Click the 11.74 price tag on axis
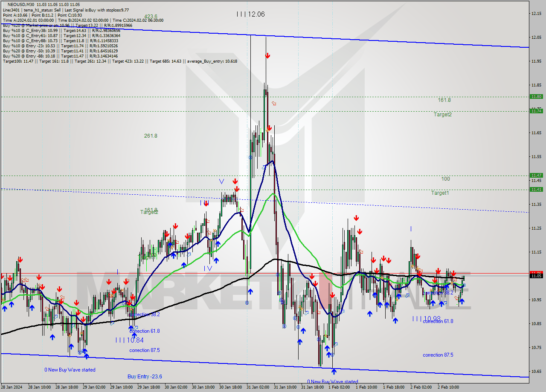This screenshot has height=392, width=546. point(536,111)
